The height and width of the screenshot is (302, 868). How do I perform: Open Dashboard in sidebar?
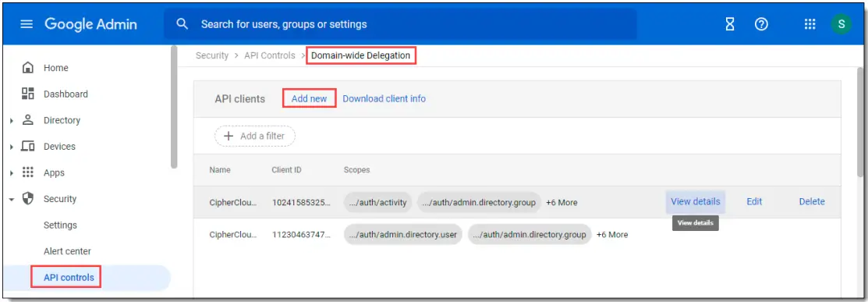point(66,94)
